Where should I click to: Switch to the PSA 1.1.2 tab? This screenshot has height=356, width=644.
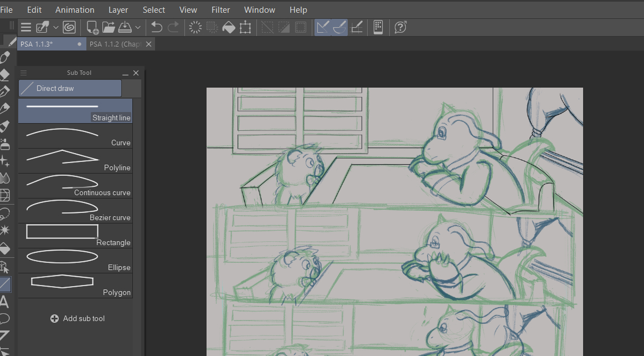[115, 44]
